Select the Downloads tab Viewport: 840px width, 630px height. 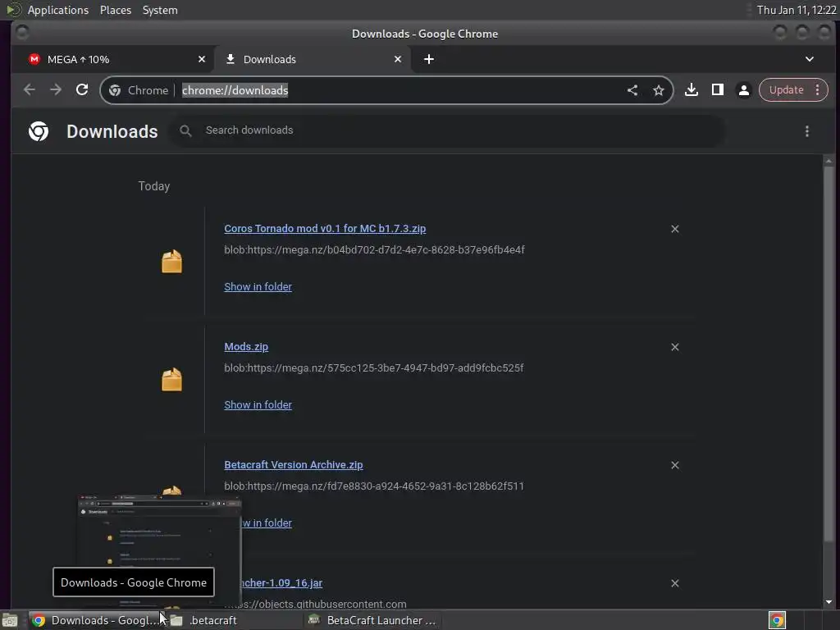[313, 59]
